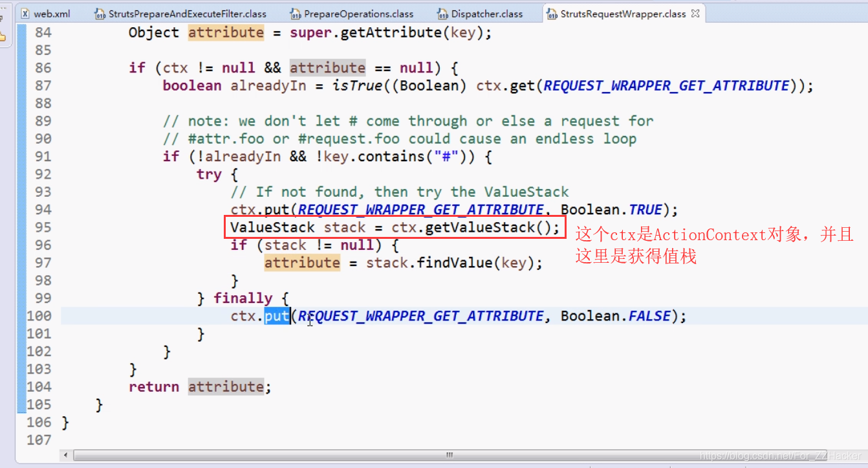Click line number 84 in the gutter
The image size is (868, 468).
(x=43, y=32)
